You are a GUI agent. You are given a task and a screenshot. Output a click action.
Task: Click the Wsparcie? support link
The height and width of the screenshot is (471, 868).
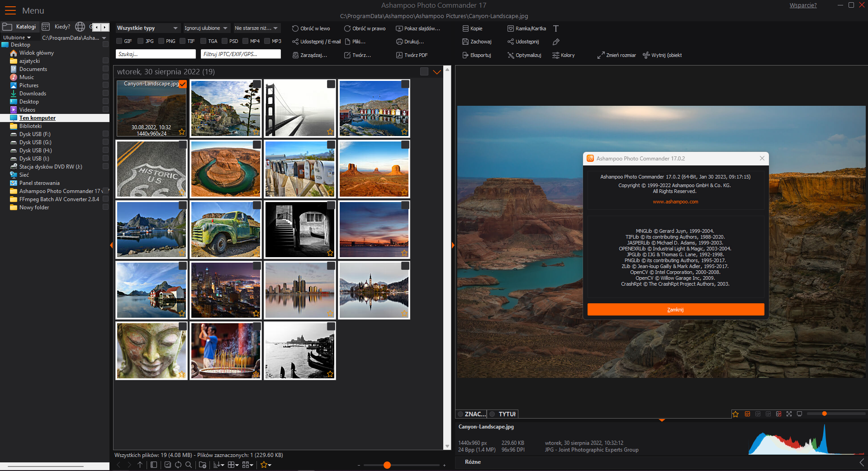pyautogui.click(x=803, y=5)
